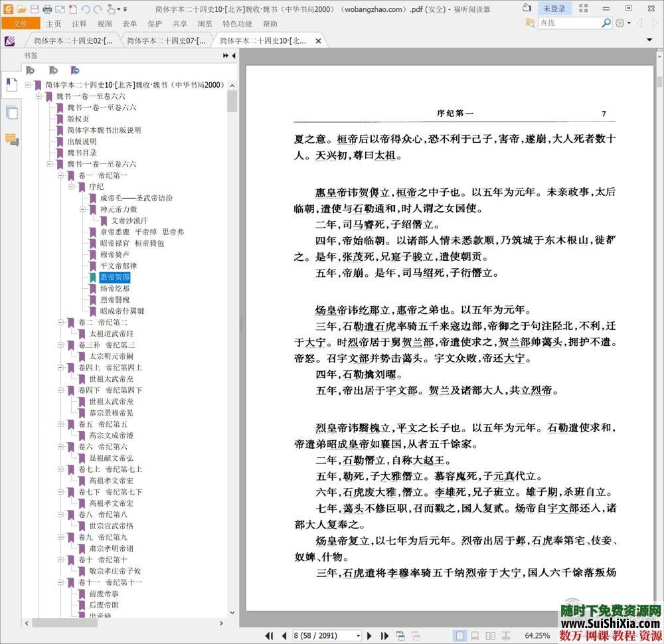Toggle single page view mode
This screenshot has width=664, height=644.
[459, 635]
